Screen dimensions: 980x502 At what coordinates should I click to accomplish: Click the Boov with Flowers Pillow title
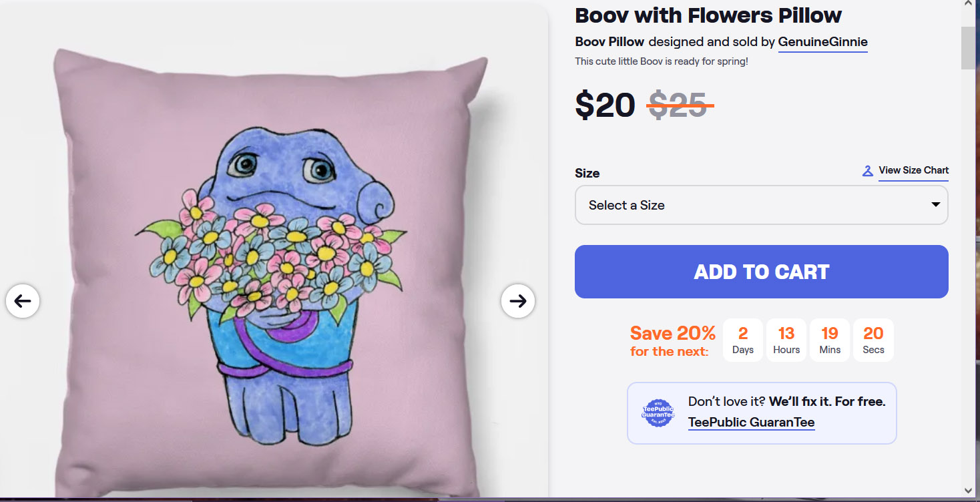click(x=708, y=15)
